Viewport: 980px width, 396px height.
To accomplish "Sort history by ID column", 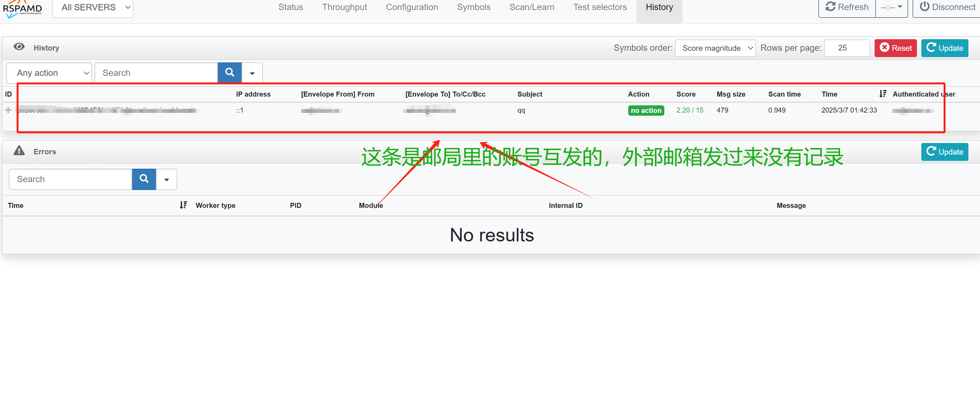I will click(x=8, y=94).
